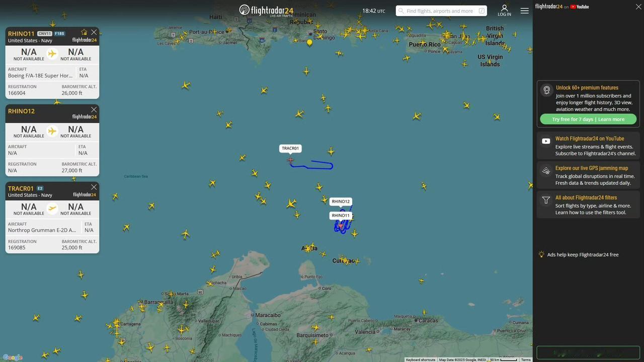Click Boeing F/A-18E Super Hornet aircraft text

(40, 75)
